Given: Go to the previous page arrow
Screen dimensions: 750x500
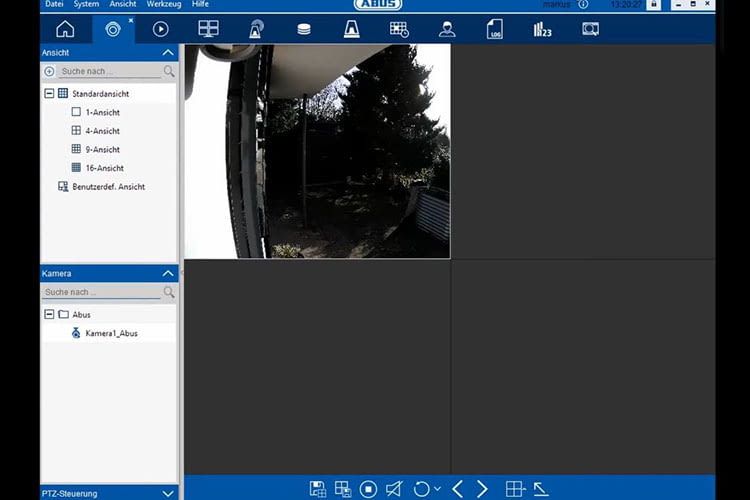Looking at the screenshot, I should pos(457,488).
